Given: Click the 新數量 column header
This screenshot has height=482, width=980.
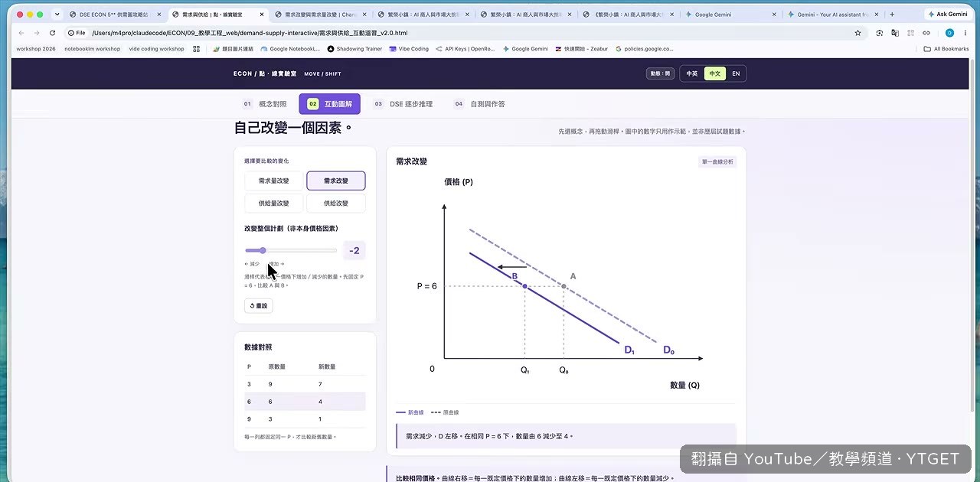Looking at the screenshot, I should tap(327, 367).
